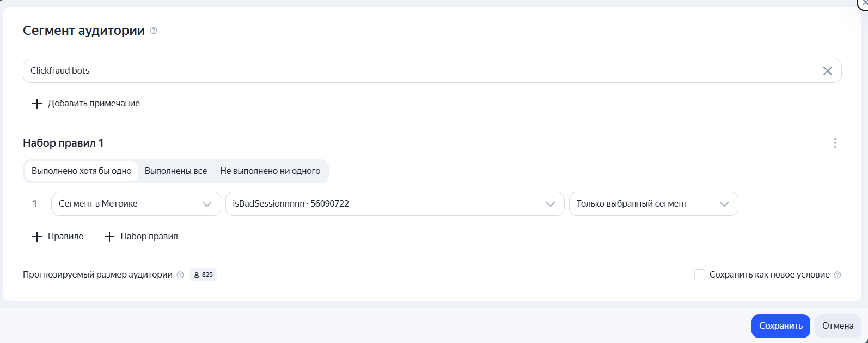The height and width of the screenshot is (343, 868).
Task: Click the Отмена button
Action: [x=838, y=326]
